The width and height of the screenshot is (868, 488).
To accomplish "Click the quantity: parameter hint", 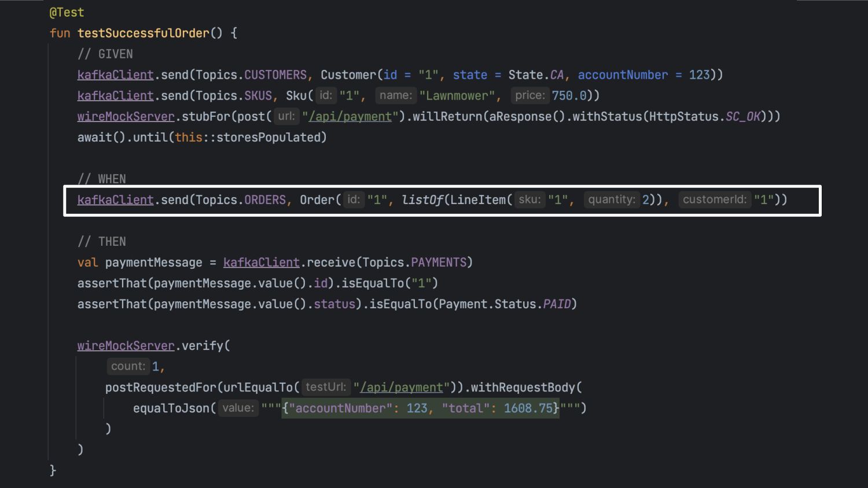I will pyautogui.click(x=612, y=199).
